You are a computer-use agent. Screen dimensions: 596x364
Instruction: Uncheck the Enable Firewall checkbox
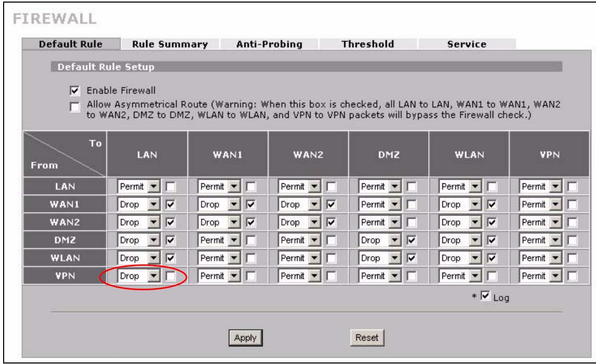pos(75,91)
